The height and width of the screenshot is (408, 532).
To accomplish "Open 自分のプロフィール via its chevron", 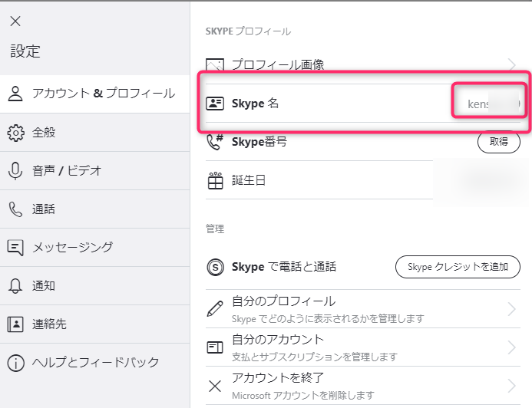I will pos(512,309).
